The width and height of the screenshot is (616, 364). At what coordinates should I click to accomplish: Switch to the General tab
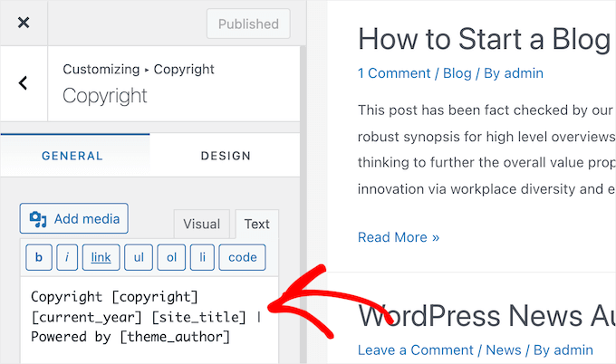click(72, 156)
